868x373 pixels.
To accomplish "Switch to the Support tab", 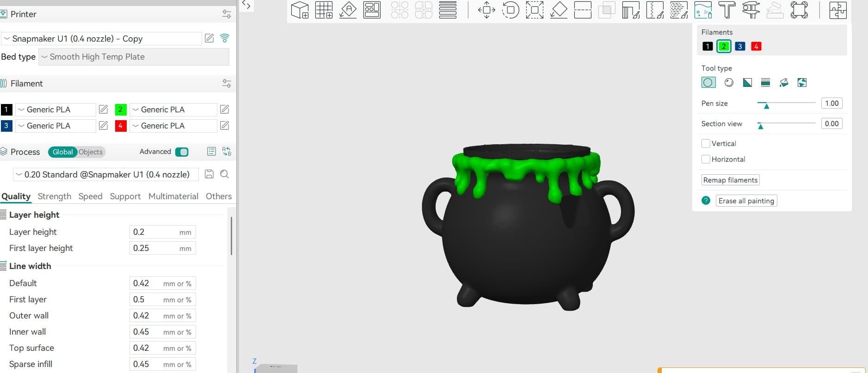I will [125, 196].
